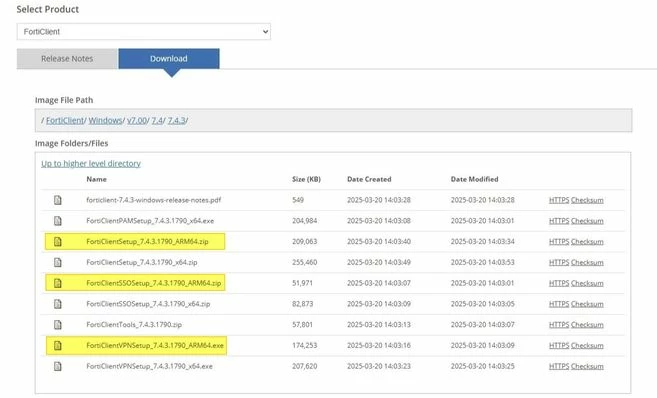The image size is (657, 398).
Task: Click the Size (KB) column header
Action: pyautogui.click(x=306, y=179)
